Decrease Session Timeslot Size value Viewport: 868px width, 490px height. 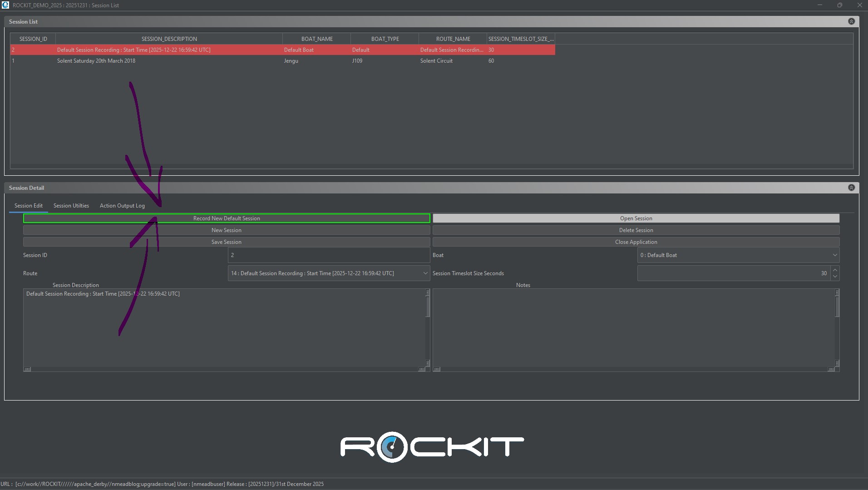click(x=835, y=277)
